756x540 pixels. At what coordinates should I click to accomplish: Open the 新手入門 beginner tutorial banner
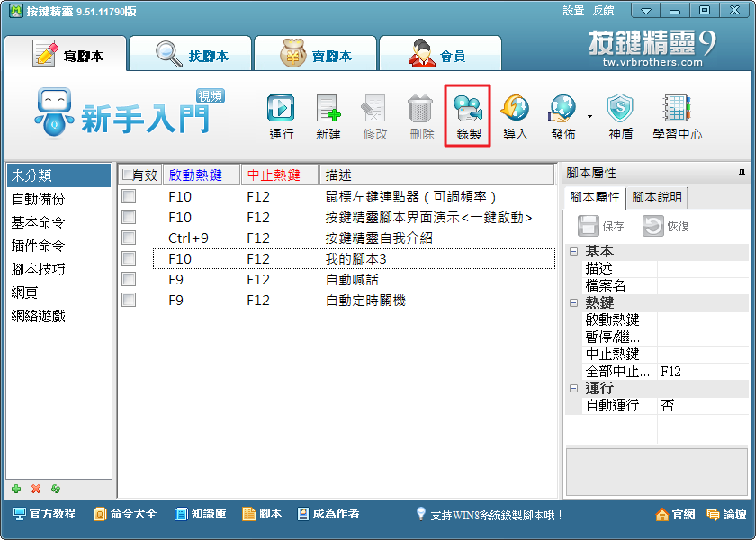click(130, 112)
